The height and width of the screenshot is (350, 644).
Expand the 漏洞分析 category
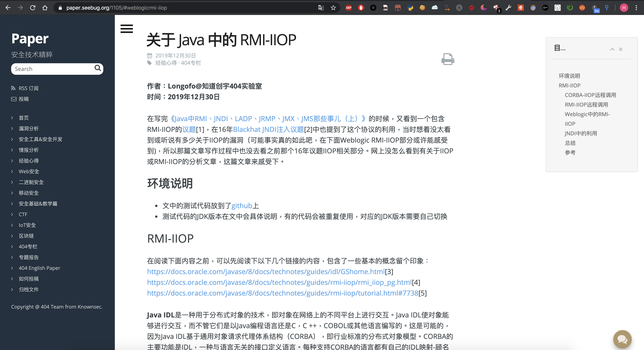(x=28, y=129)
